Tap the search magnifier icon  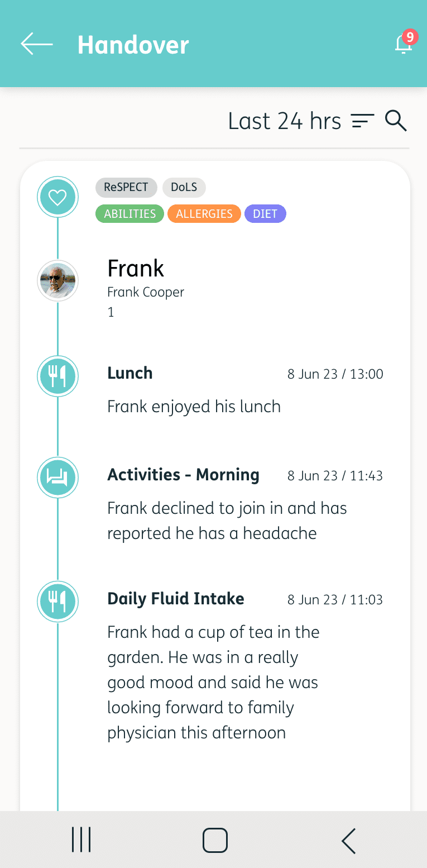tap(396, 121)
